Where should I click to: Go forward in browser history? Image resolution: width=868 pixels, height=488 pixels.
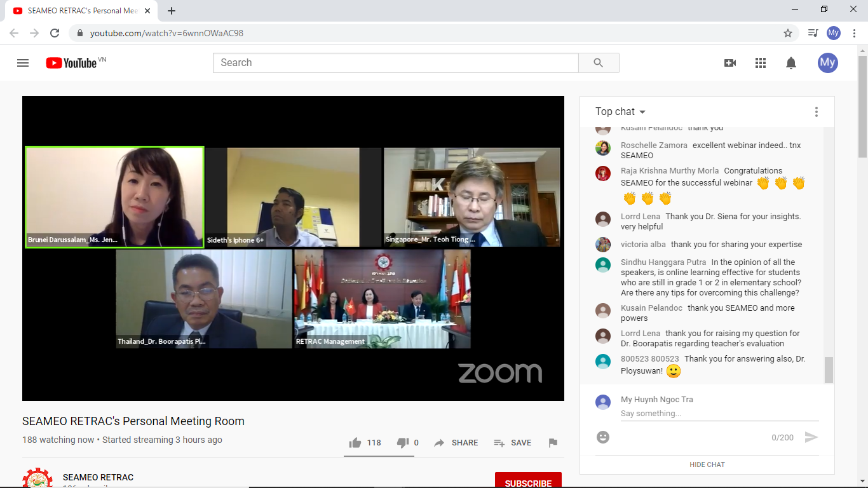coord(34,33)
